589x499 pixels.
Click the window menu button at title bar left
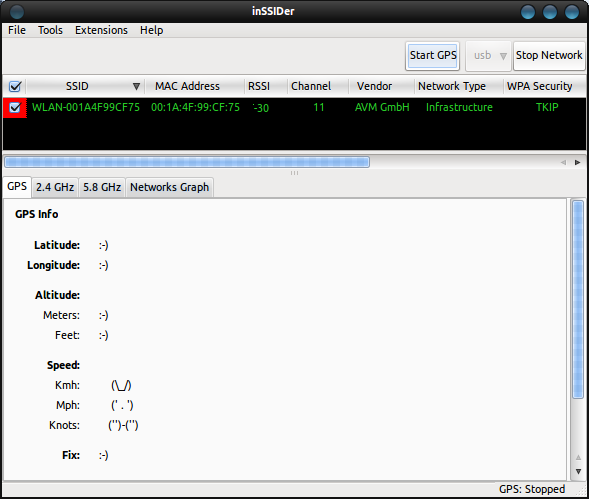coord(17,12)
